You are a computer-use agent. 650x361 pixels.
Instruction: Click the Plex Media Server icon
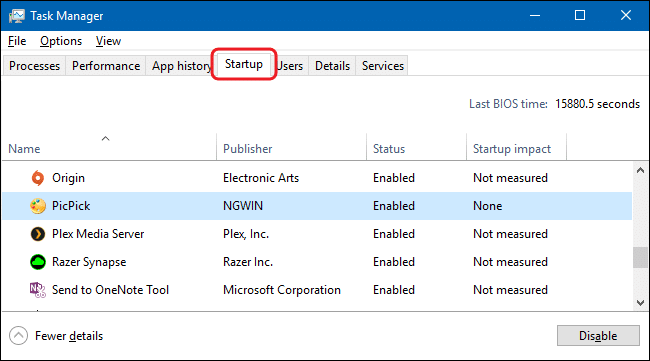pyautogui.click(x=38, y=234)
